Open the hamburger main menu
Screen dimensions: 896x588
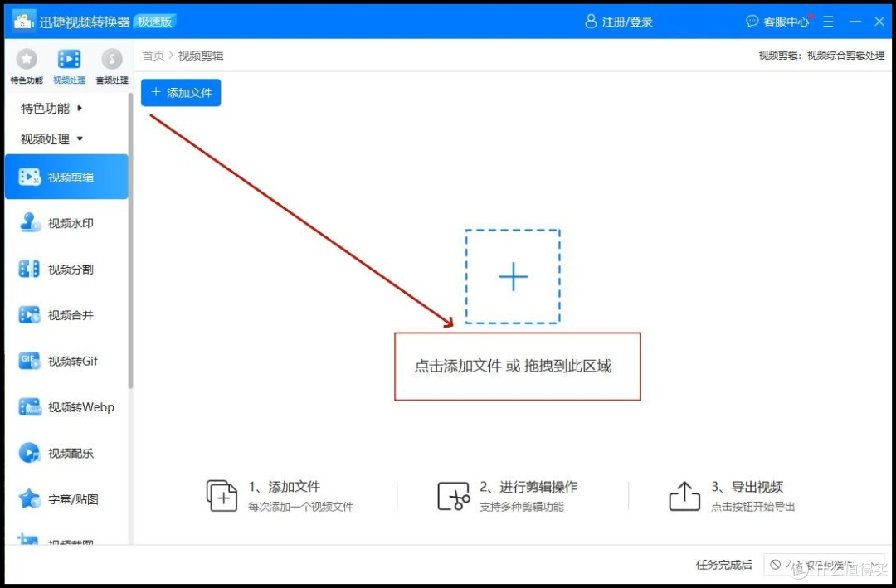point(828,22)
